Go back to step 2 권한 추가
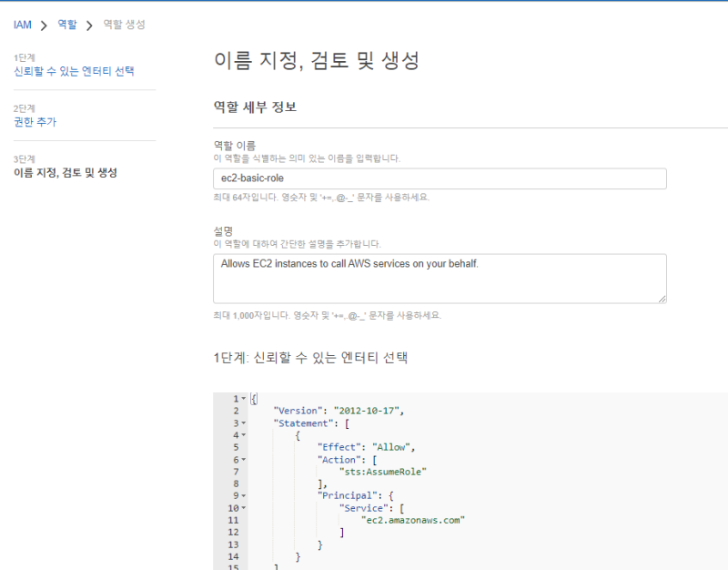Viewport: 728px width, 570px height. [35, 122]
